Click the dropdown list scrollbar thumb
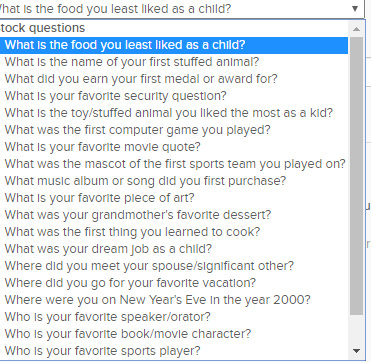 click(x=356, y=176)
